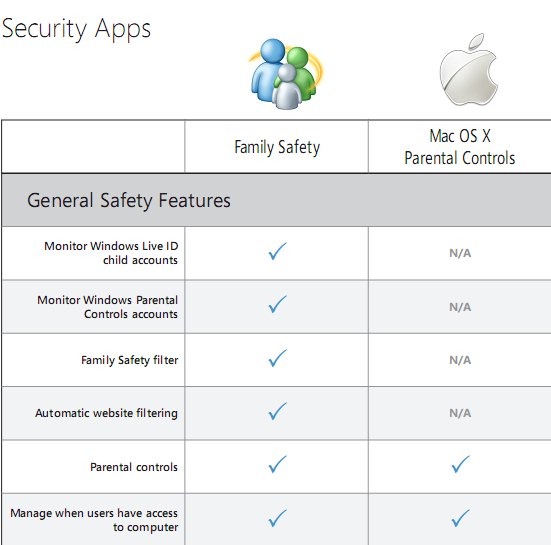The height and width of the screenshot is (545, 551).
Task: Select the Automatic website filtering label
Action: [106, 413]
